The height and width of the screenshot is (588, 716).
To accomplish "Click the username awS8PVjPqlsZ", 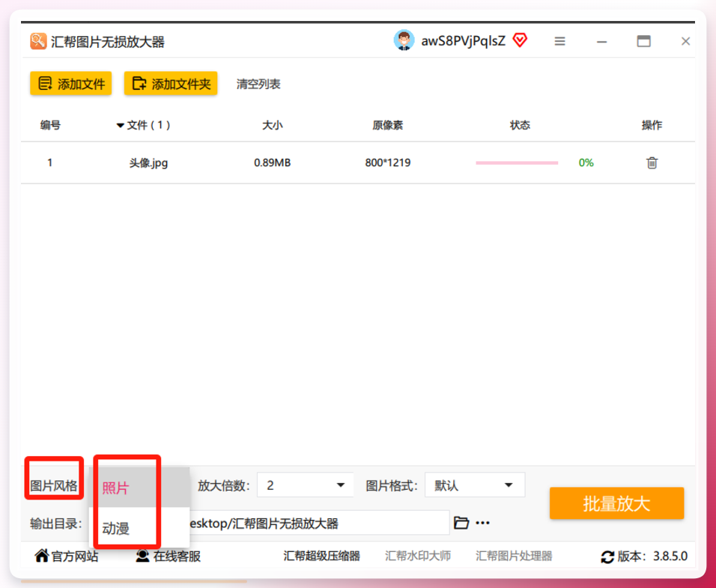I will point(463,41).
